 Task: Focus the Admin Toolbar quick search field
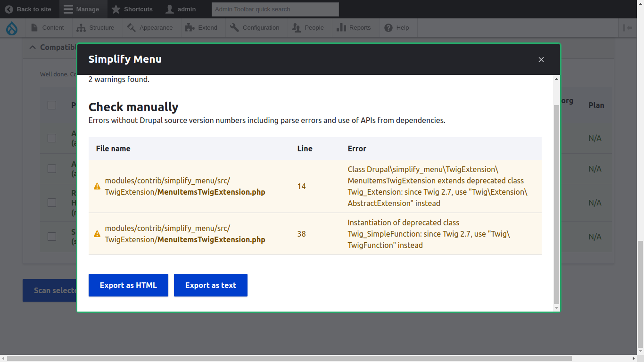(275, 9)
